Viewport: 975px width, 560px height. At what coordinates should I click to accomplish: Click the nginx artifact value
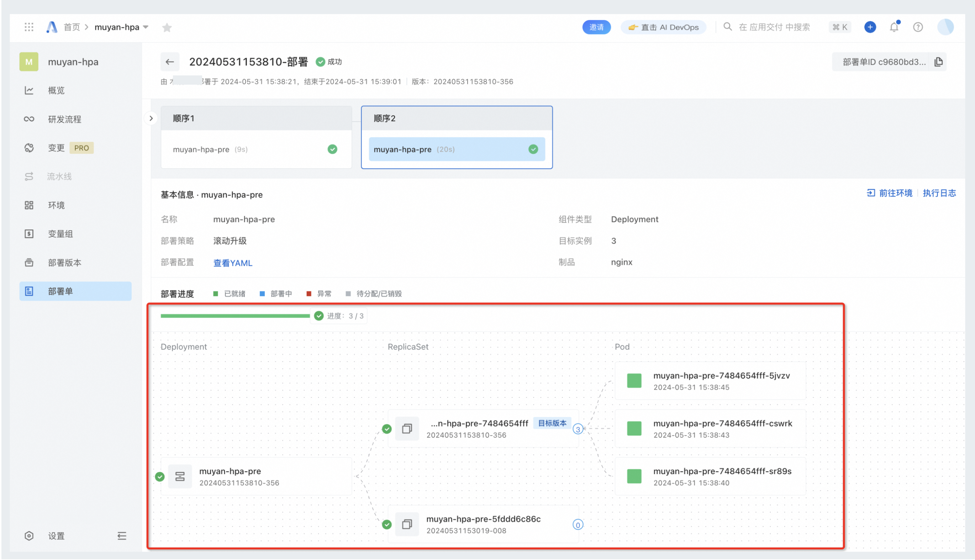(622, 262)
